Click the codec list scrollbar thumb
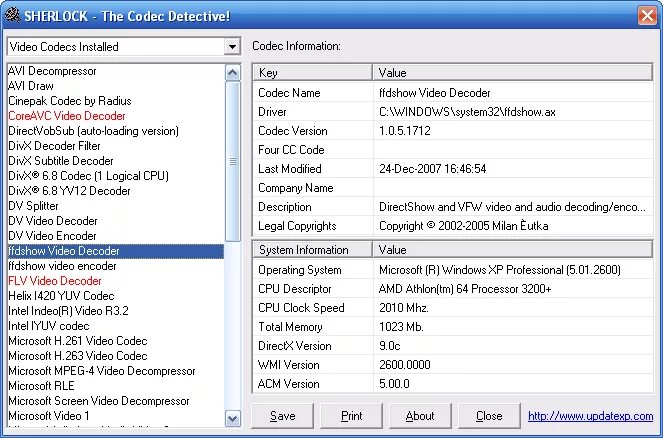Screen dimensions: 663x438 click(233, 161)
